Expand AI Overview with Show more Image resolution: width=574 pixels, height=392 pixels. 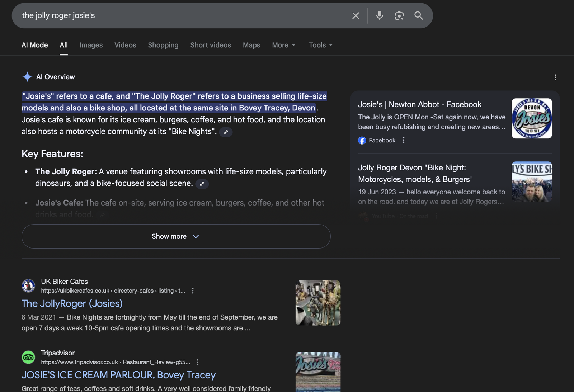click(176, 236)
